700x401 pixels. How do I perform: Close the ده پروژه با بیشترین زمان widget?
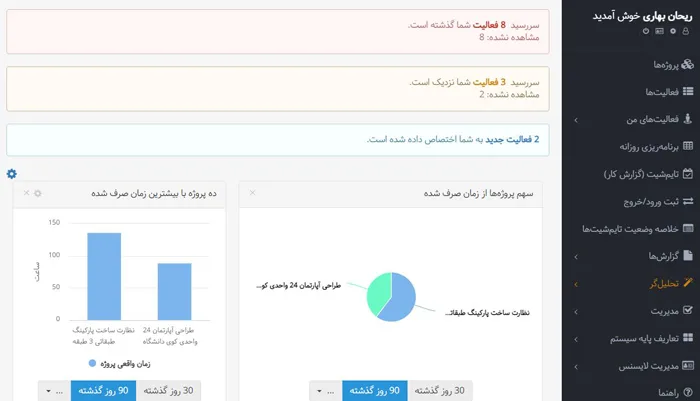pyautogui.click(x=26, y=192)
